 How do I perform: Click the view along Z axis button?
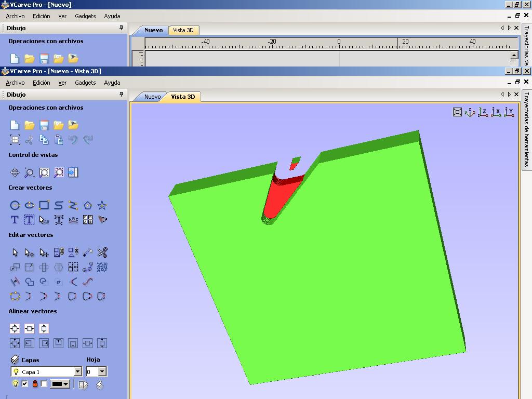[483, 112]
